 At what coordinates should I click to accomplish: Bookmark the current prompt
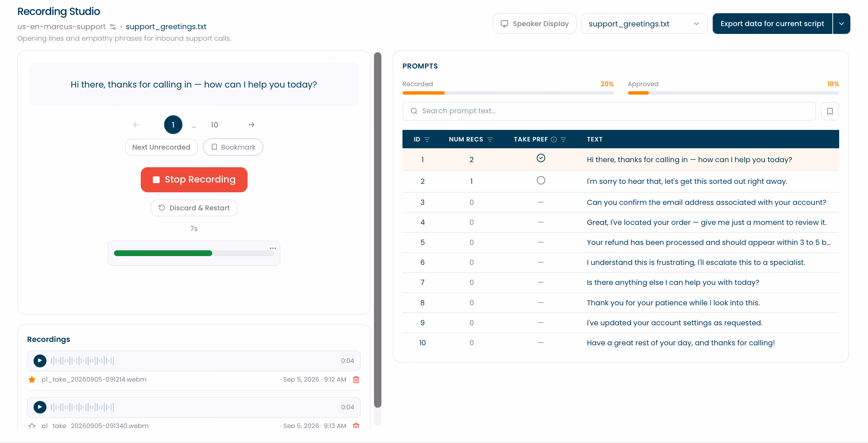coord(233,147)
